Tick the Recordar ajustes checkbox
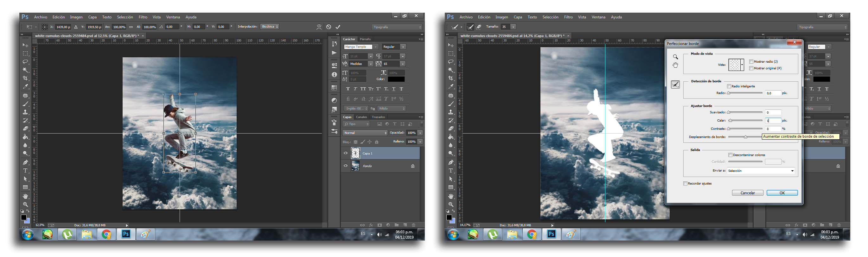The image size is (868, 257). point(685,184)
